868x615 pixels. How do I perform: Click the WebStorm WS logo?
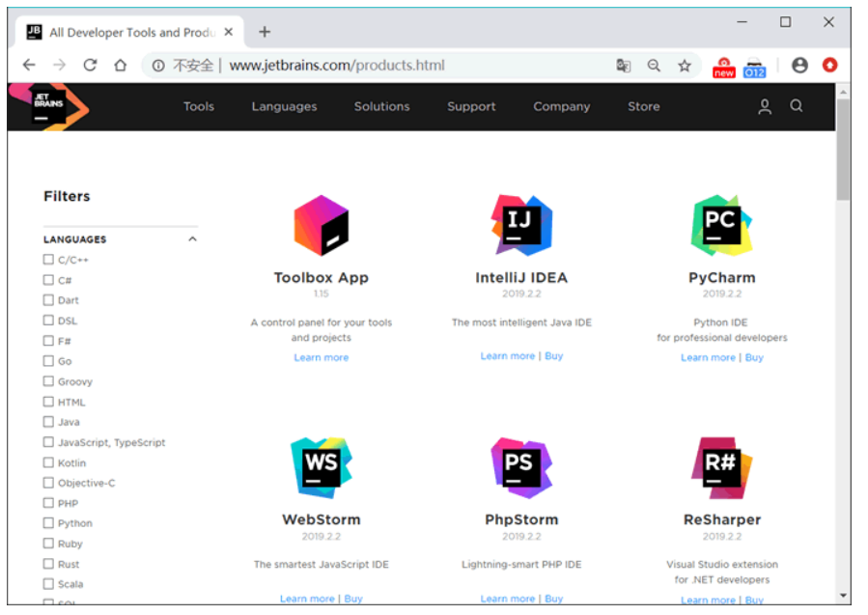(322, 467)
